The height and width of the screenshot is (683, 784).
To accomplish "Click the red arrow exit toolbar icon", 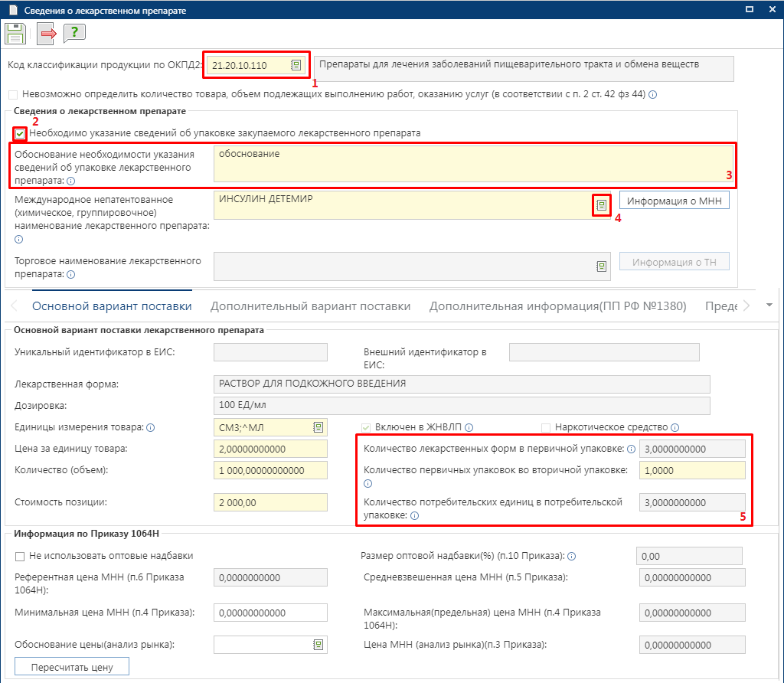I will point(47,34).
